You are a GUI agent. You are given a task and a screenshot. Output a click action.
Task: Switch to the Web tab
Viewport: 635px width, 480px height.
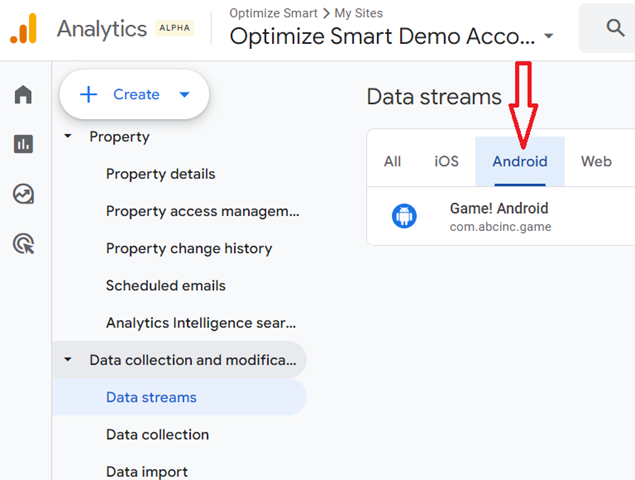click(x=596, y=162)
